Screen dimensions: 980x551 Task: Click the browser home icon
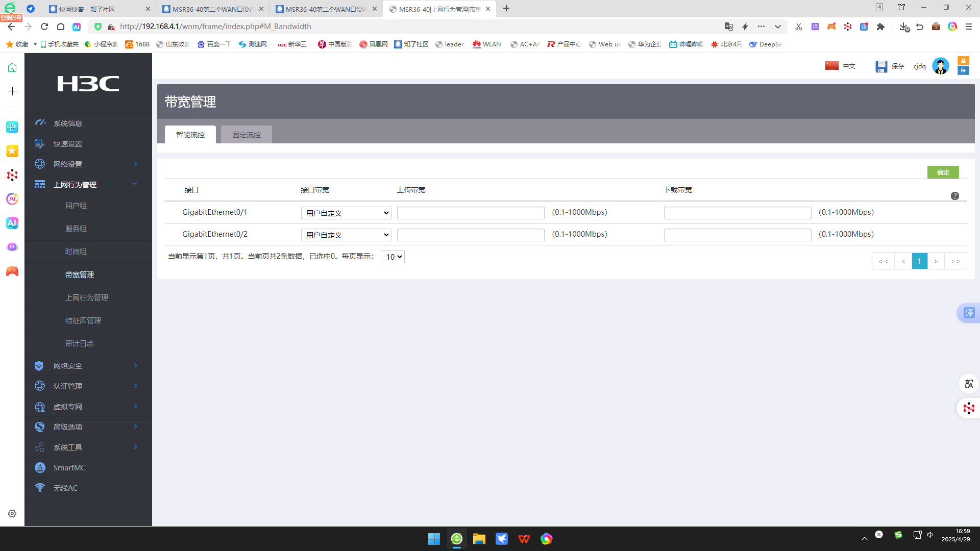[61, 27]
